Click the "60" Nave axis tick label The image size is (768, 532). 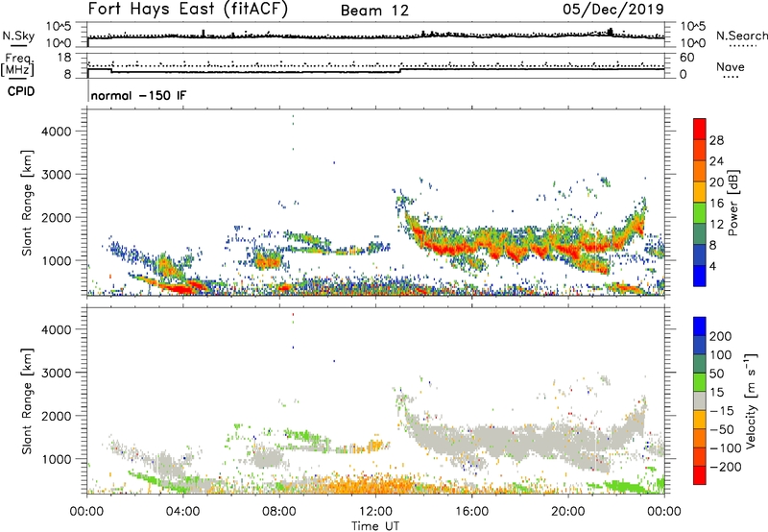click(686, 58)
